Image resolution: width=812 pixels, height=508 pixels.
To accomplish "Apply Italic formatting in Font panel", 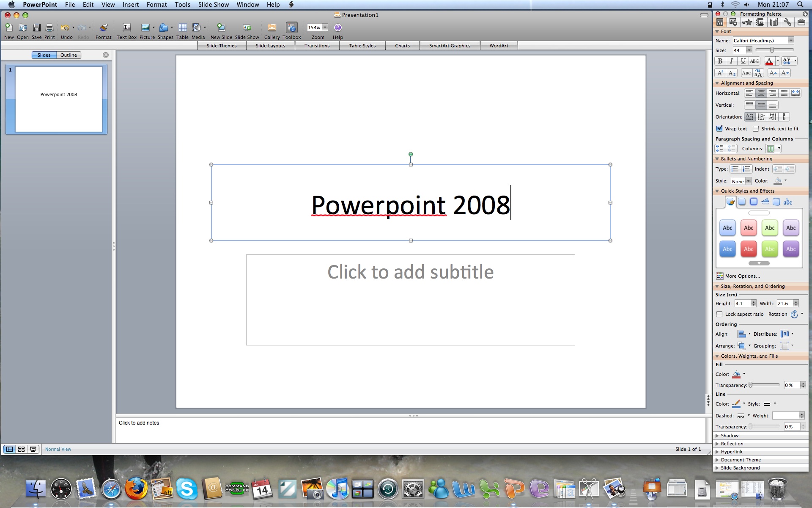I will 731,61.
